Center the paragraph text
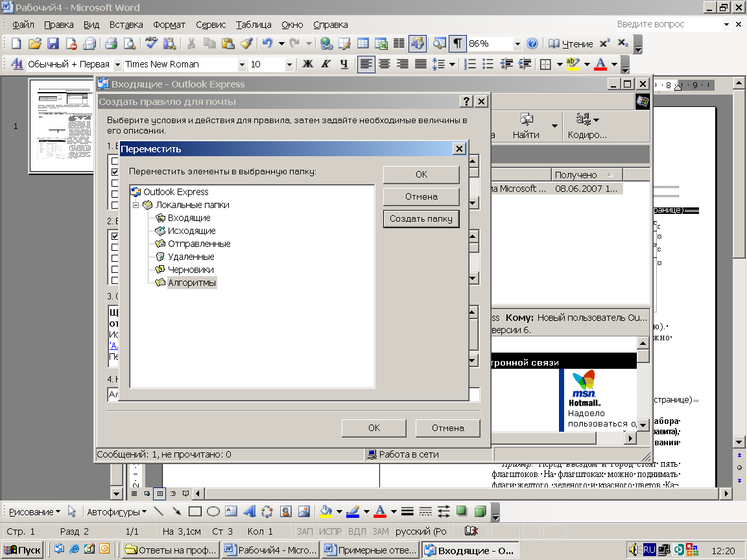The width and height of the screenshot is (747, 560). click(385, 64)
